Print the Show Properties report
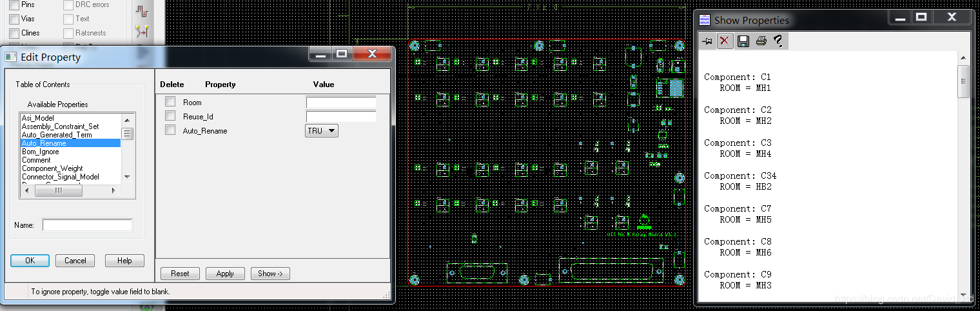The height and width of the screenshot is (311, 980). 761,41
